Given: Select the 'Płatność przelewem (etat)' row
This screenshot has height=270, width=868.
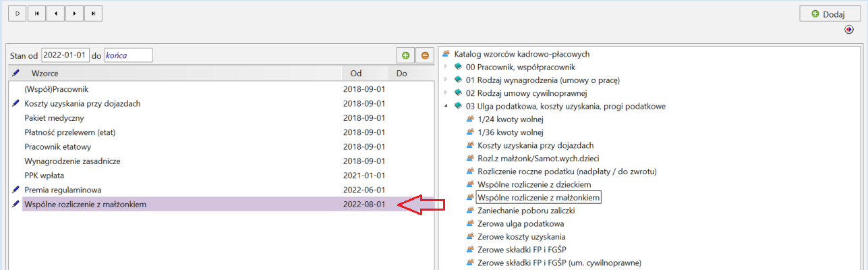Looking at the screenshot, I should 228,132.
